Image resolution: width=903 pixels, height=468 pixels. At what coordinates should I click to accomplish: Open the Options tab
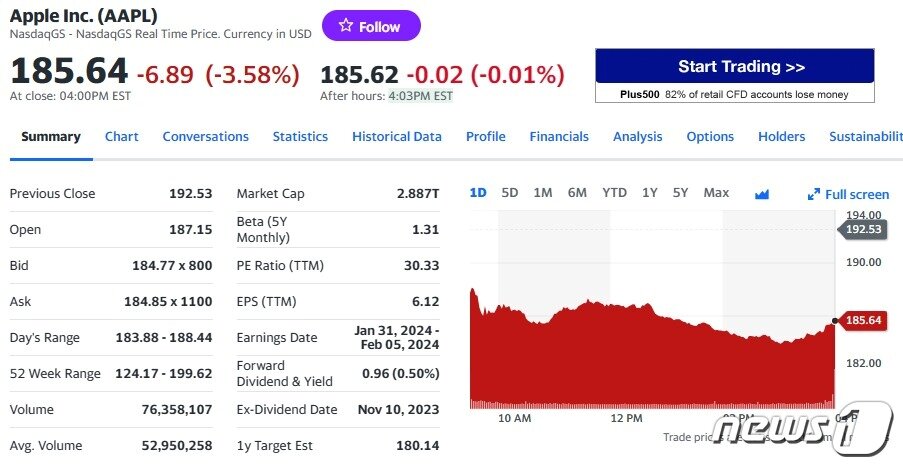tap(710, 137)
